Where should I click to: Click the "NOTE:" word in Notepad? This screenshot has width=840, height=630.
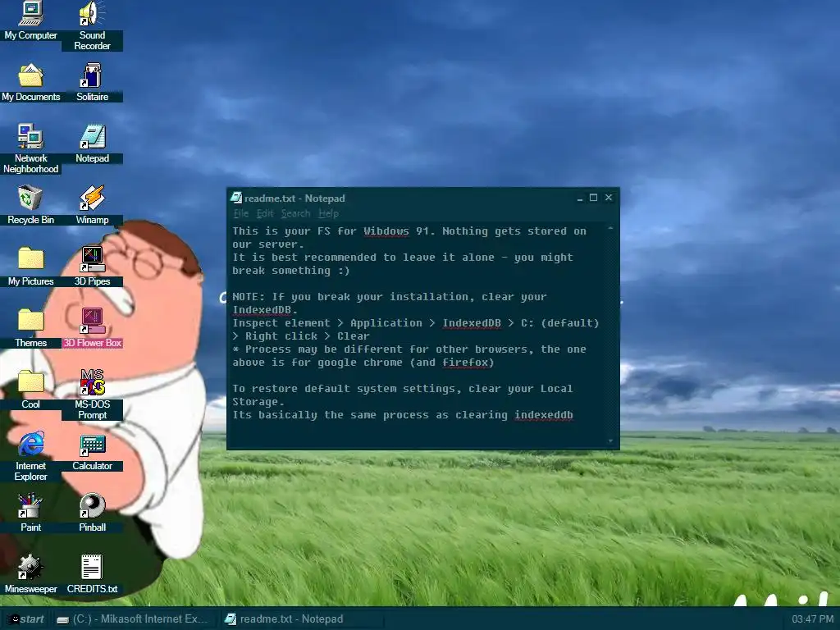click(249, 296)
